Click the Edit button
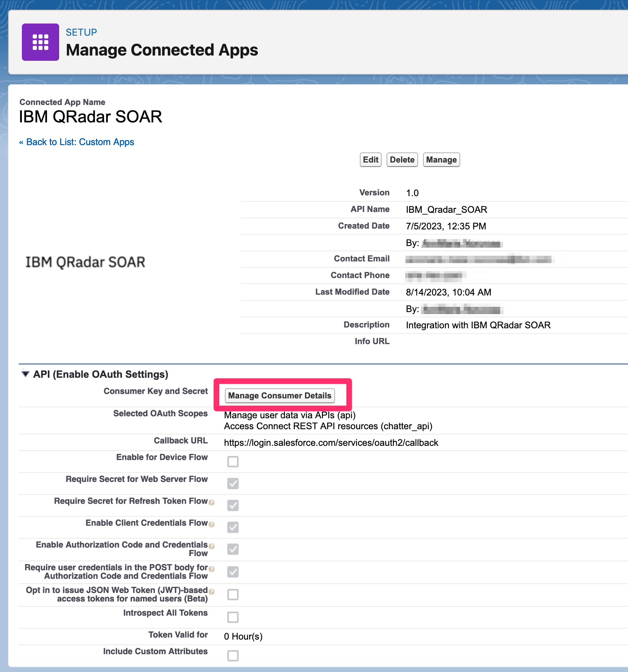628x672 pixels. pyautogui.click(x=371, y=160)
